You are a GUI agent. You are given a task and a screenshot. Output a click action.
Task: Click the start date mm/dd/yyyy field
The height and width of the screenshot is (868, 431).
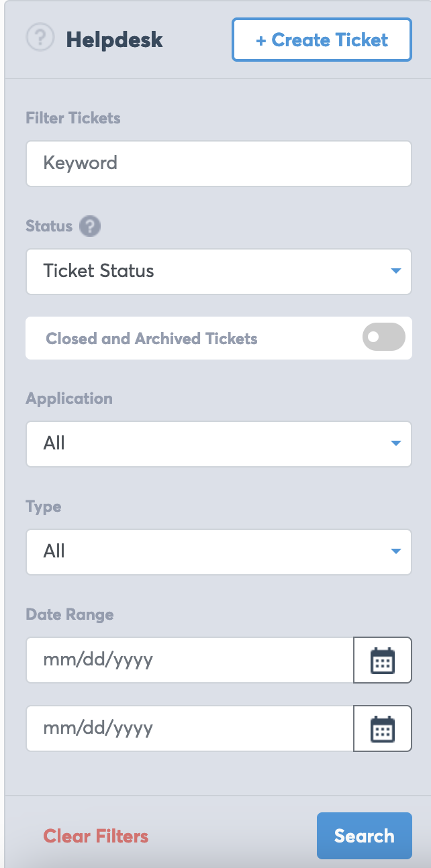point(190,660)
